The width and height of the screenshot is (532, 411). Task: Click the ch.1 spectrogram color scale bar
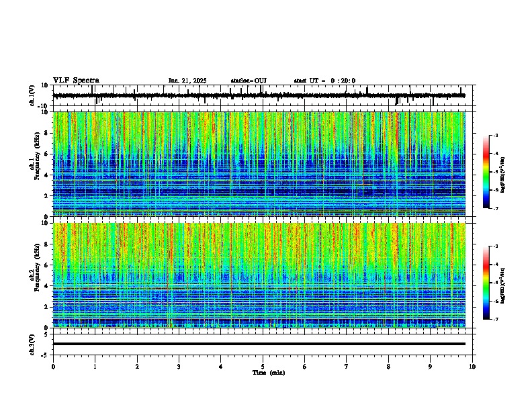pyautogui.click(x=486, y=172)
